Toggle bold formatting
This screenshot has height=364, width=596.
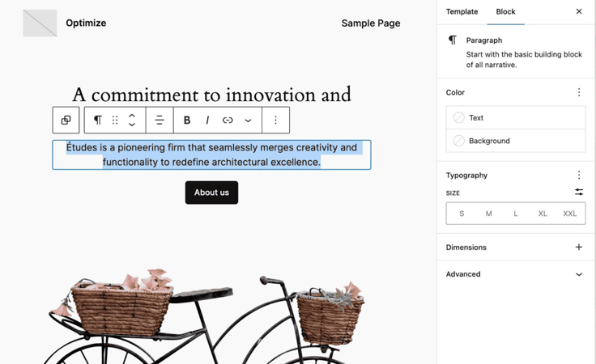186,120
